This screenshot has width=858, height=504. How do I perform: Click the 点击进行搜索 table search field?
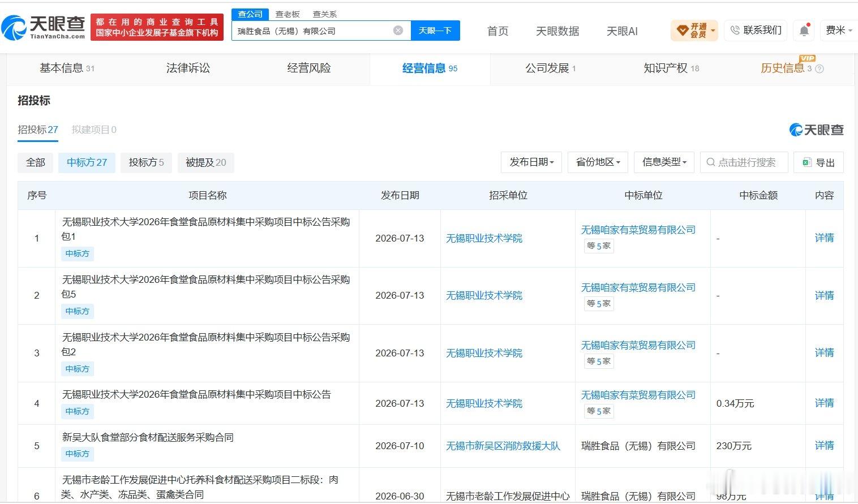pos(744,162)
